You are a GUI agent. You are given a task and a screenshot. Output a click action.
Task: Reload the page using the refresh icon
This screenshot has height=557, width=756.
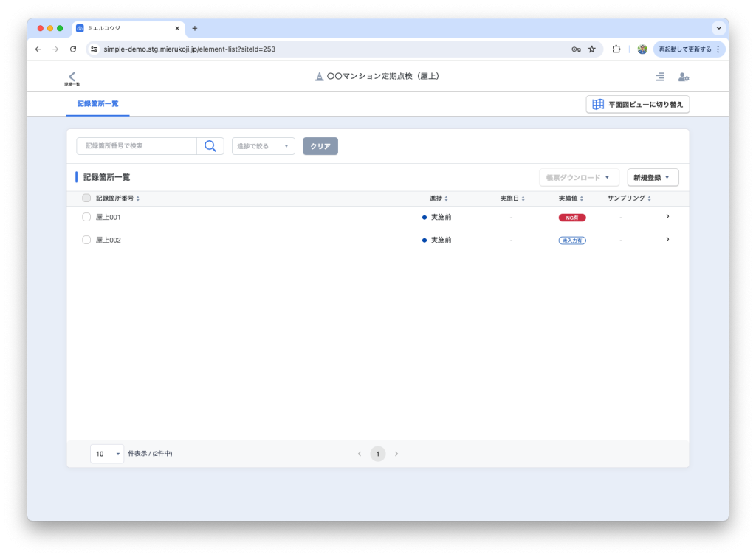[x=73, y=49]
